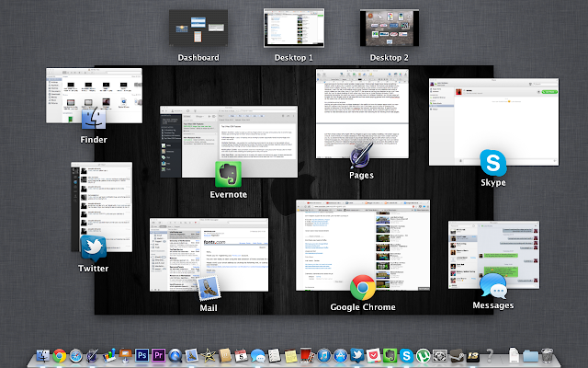Open Keynote podium icon in Dock

pos(125,355)
